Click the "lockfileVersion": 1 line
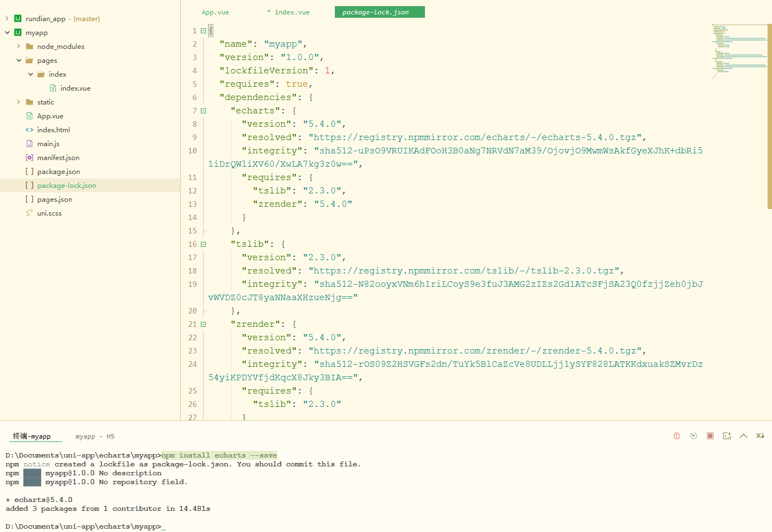This screenshot has height=532, width=772. click(277, 71)
